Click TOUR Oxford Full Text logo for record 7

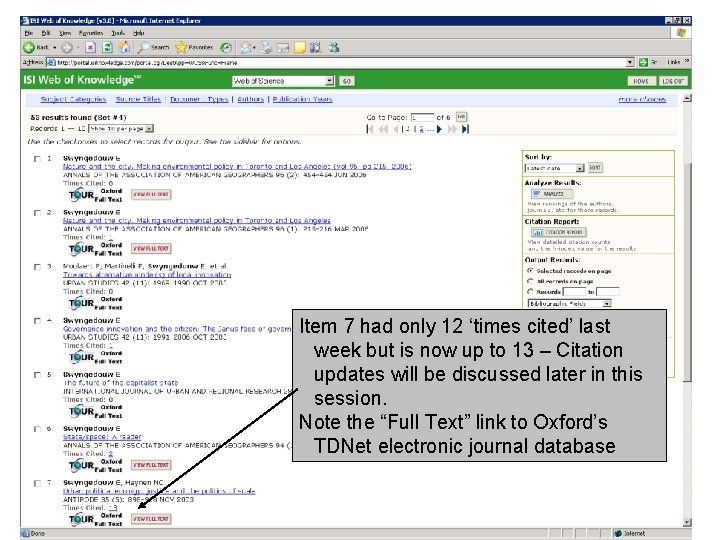coord(96,519)
